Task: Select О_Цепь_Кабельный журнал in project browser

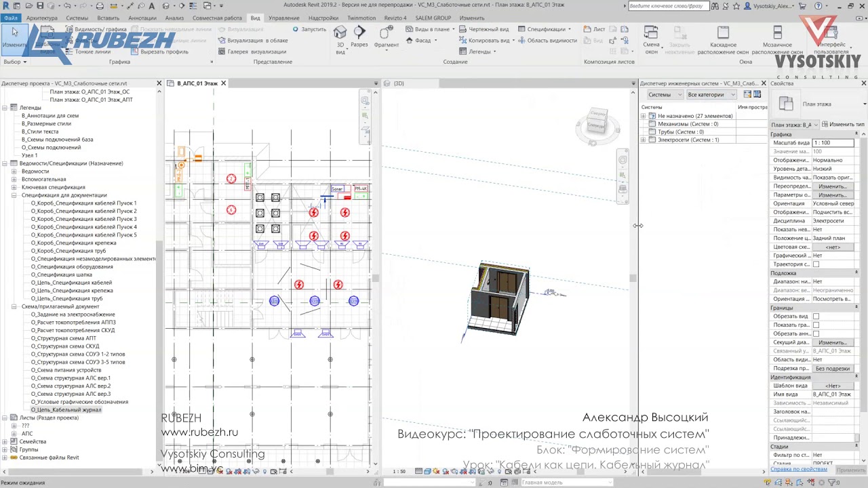Action: click(66, 410)
